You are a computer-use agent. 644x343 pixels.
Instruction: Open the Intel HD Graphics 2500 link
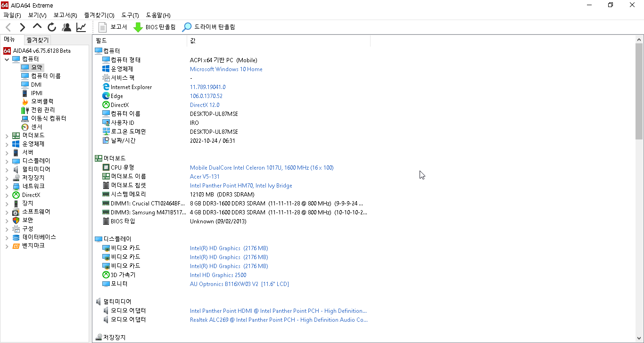pyautogui.click(x=218, y=275)
